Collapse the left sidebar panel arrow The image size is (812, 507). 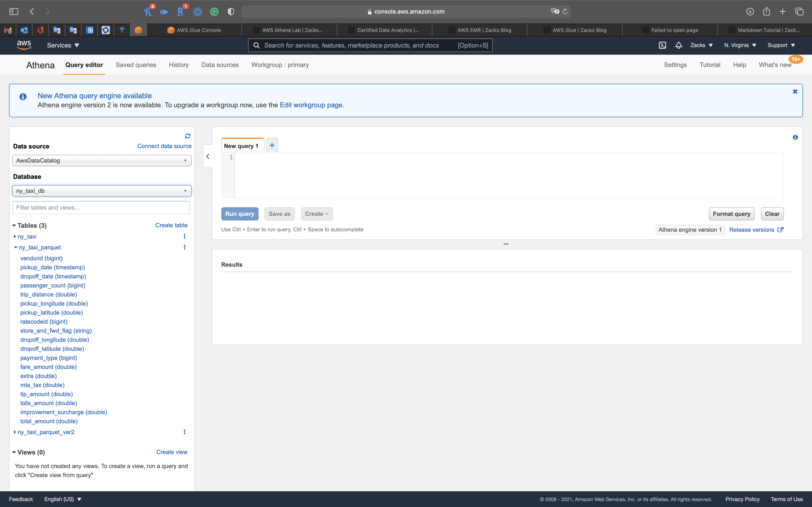click(208, 156)
